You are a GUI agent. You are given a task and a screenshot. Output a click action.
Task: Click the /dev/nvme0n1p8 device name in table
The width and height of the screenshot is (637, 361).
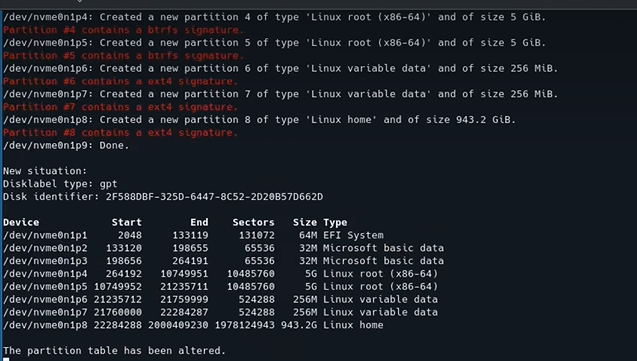[45, 325]
